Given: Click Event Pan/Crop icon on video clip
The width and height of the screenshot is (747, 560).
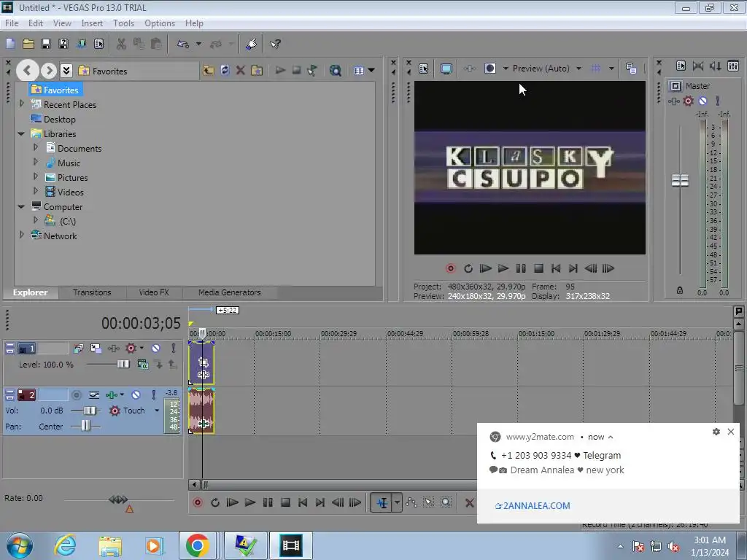Looking at the screenshot, I should 204,362.
